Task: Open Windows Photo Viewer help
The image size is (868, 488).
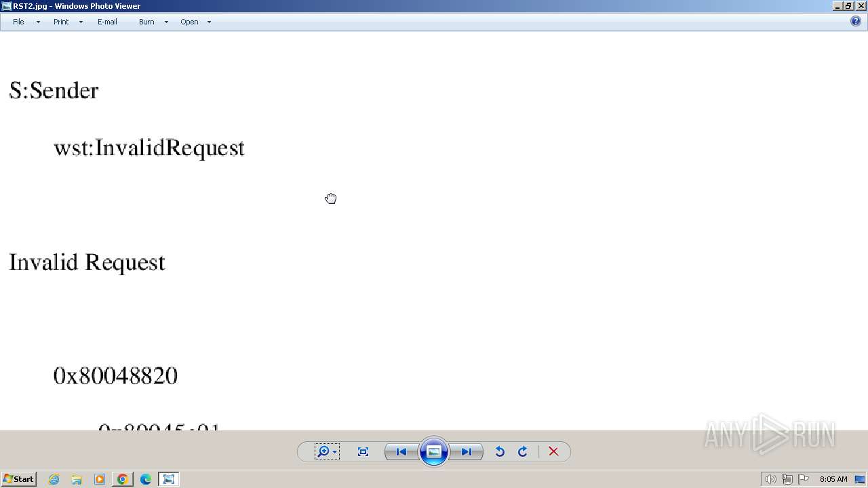Action: (856, 21)
